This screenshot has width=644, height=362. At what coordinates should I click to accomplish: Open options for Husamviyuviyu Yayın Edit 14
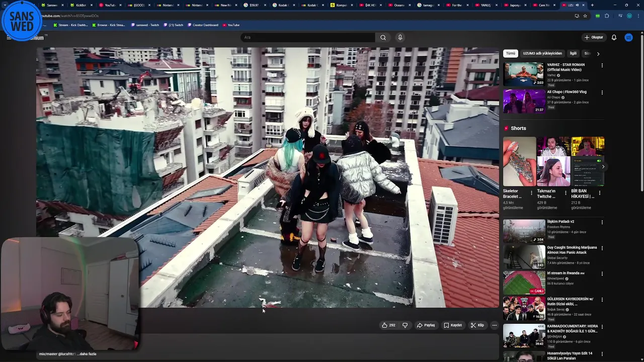[602, 354]
